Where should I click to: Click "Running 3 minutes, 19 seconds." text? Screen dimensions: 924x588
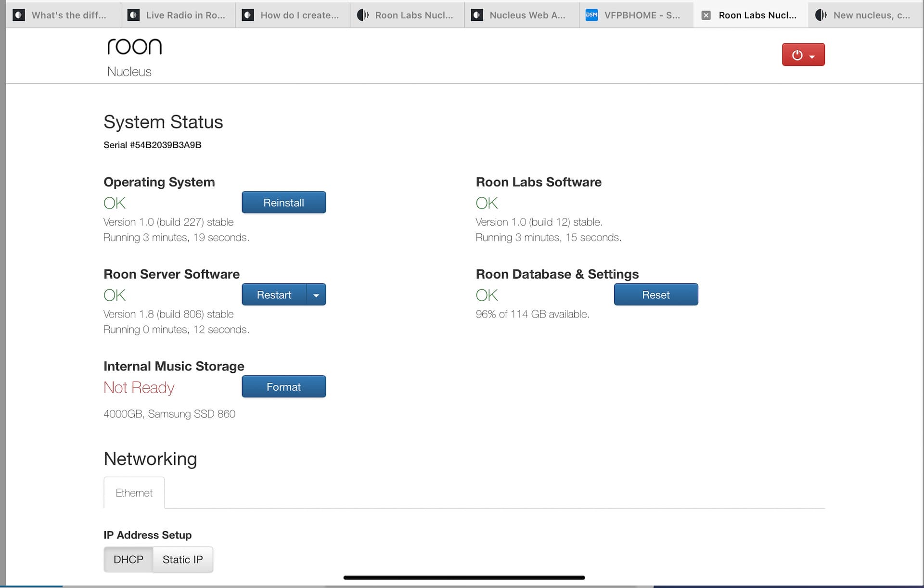click(176, 237)
